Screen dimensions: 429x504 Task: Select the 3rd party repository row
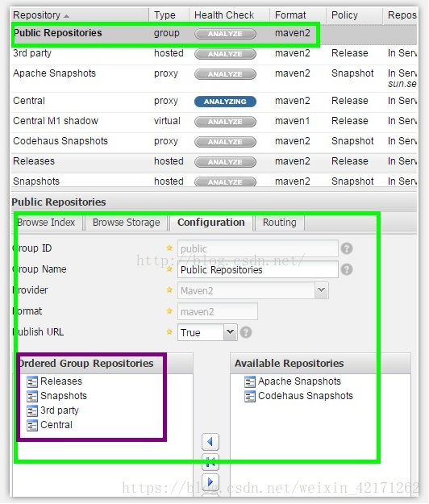click(214, 54)
